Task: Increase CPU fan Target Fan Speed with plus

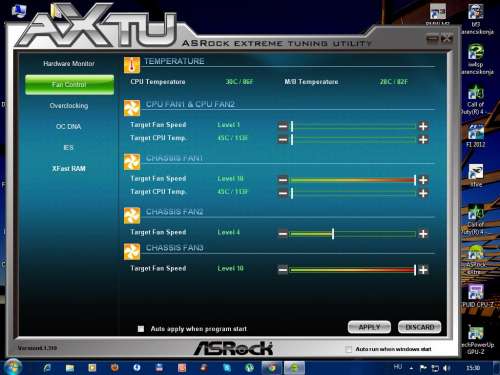Action: pyautogui.click(x=423, y=126)
